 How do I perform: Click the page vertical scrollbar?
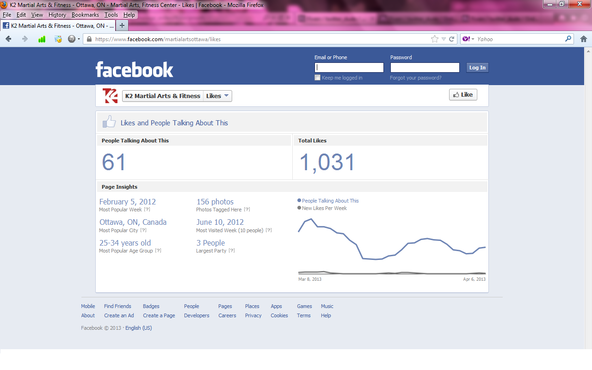588,198
